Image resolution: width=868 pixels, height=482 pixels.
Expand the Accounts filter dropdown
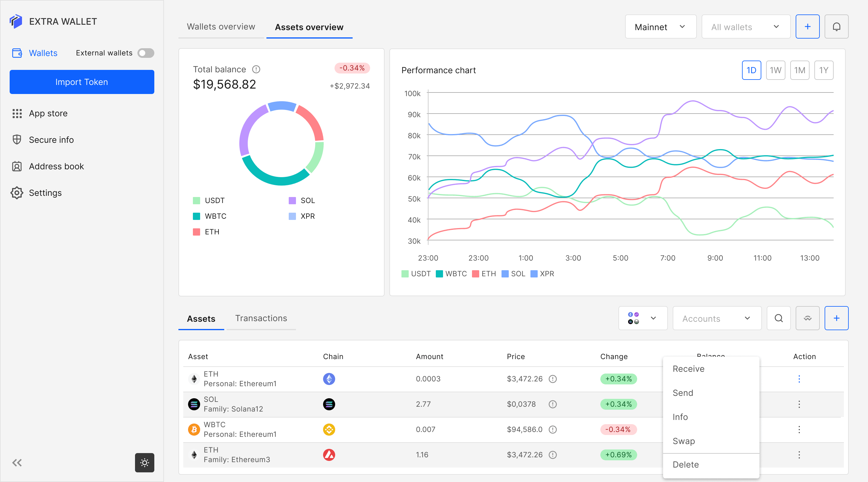pyautogui.click(x=717, y=318)
